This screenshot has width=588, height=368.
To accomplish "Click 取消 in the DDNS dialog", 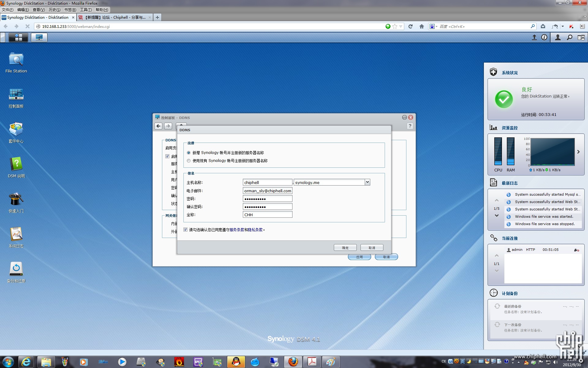I will coord(372,248).
